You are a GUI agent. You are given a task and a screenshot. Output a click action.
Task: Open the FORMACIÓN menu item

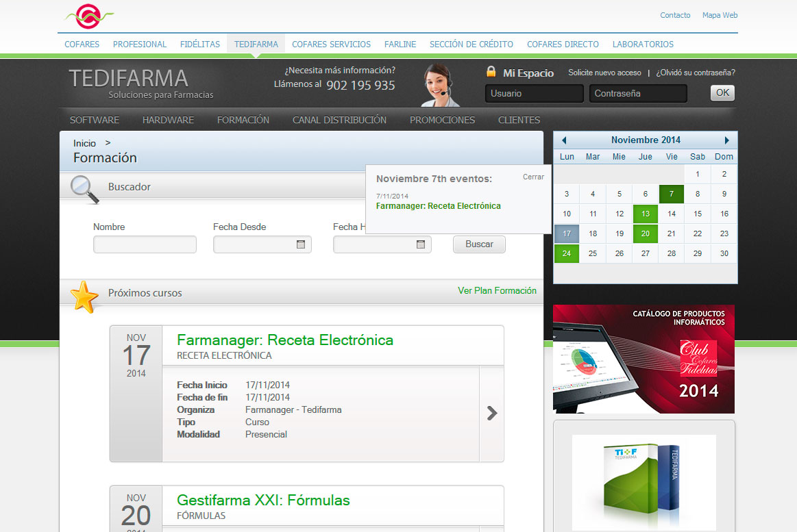coord(243,120)
